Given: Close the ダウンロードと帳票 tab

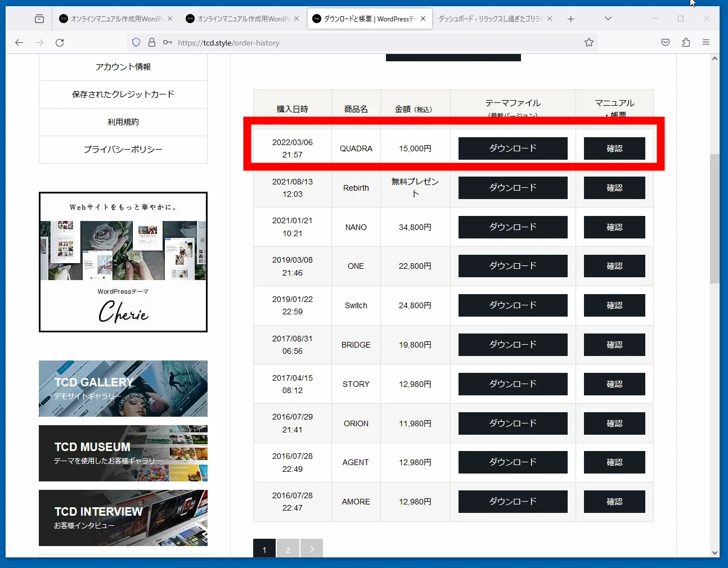Looking at the screenshot, I should tap(423, 19).
